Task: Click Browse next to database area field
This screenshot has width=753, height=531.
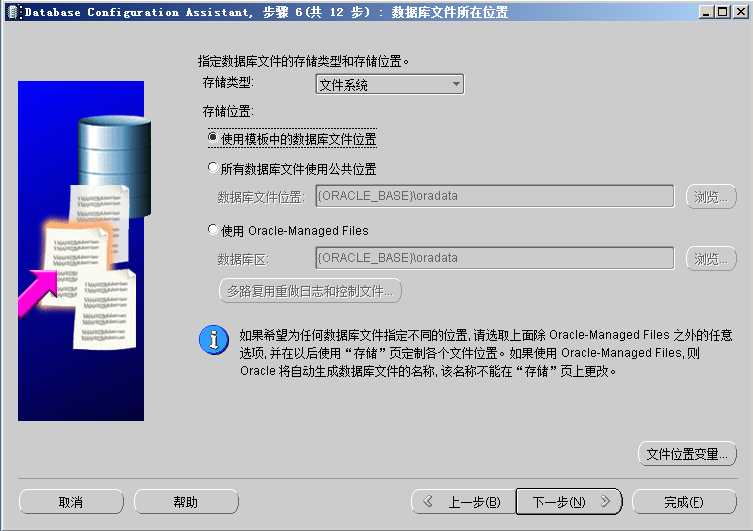Action: (x=711, y=259)
